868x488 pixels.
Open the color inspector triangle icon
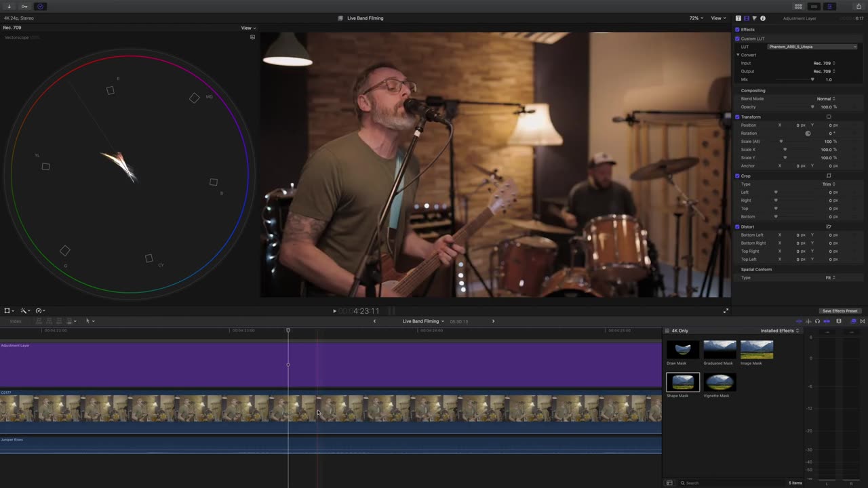[x=755, y=18]
